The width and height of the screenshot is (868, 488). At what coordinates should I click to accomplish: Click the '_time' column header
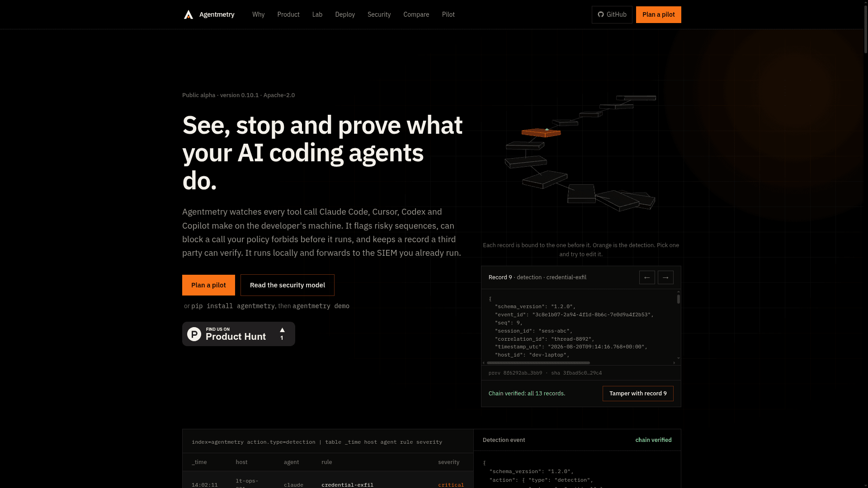(x=199, y=462)
